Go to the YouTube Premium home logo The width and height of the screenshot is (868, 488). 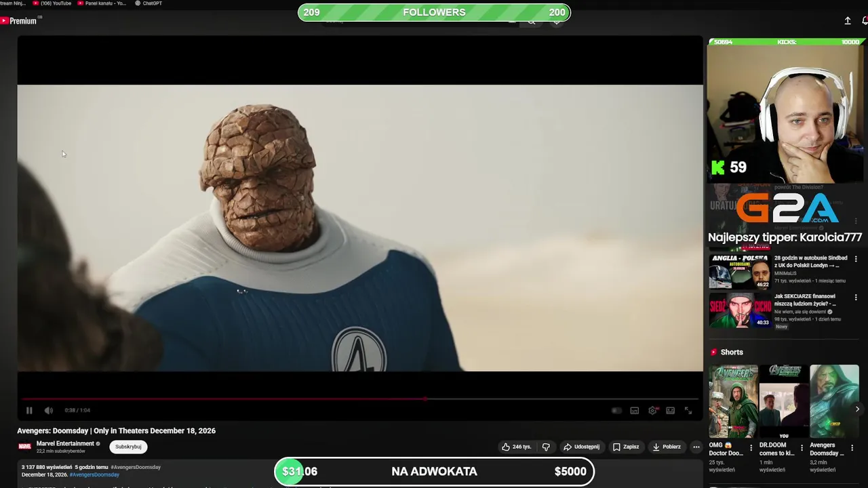[x=18, y=21]
